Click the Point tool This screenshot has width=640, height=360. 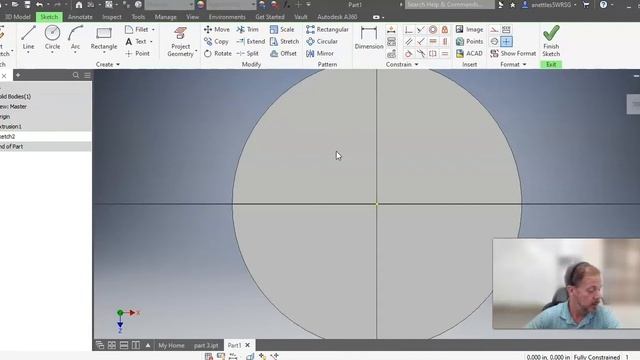(x=138, y=53)
